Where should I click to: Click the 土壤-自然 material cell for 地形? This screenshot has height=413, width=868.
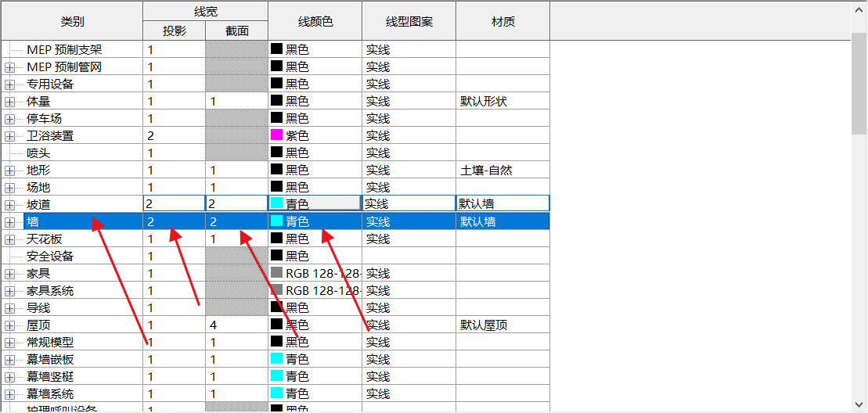point(502,170)
